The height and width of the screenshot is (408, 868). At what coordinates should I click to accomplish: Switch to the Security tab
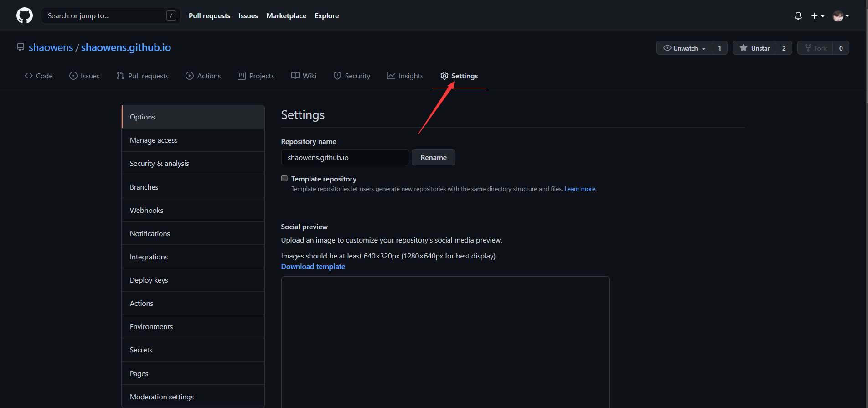[x=352, y=76]
